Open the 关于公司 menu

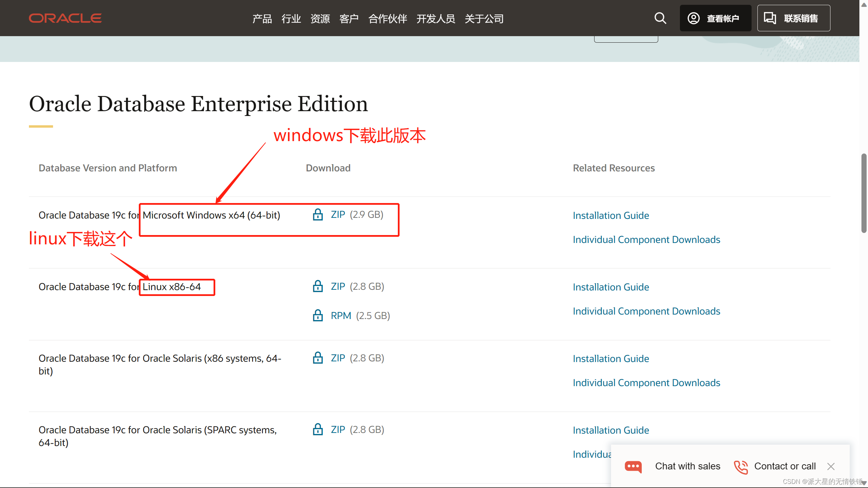[x=484, y=19]
